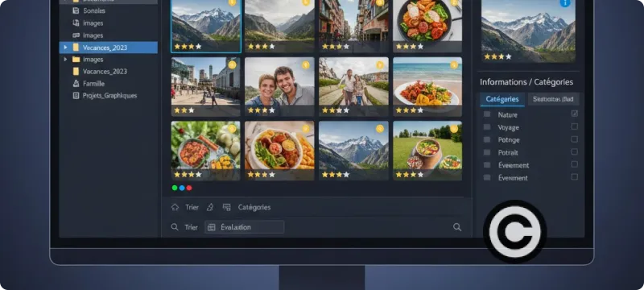Image resolution: width=644 pixels, height=290 pixels.
Task: Click the icon beside Famille in the sidebar
Action: pyautogui.click(x=76, y=84)
